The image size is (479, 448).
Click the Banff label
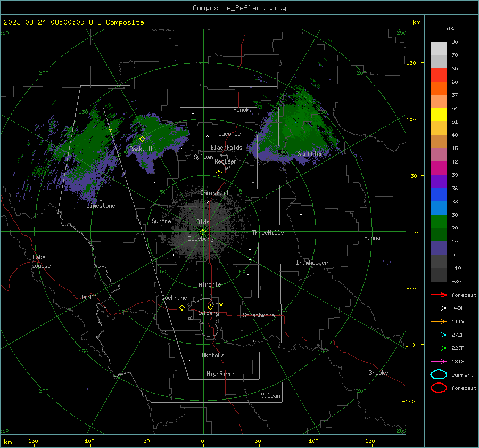tap(88, 297)
